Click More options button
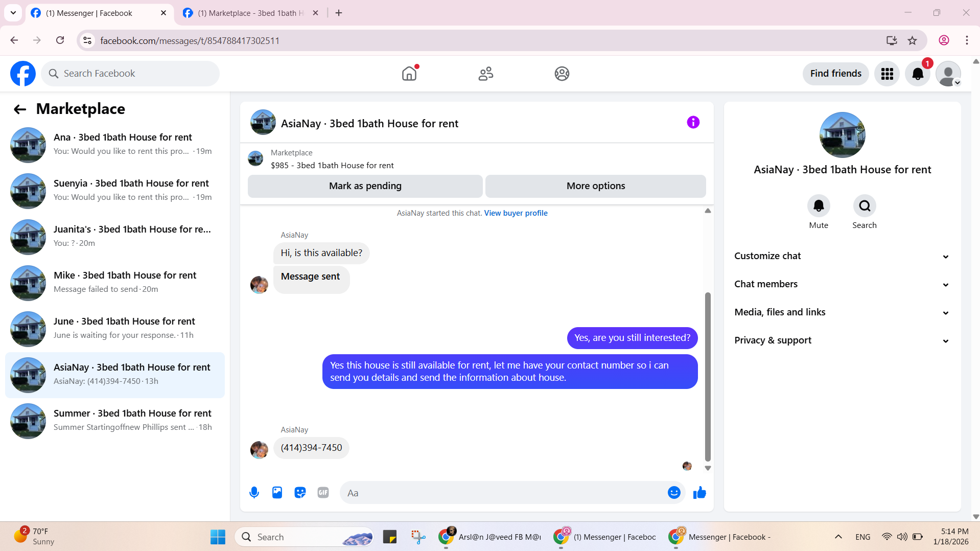 click(x=595, y=186)
